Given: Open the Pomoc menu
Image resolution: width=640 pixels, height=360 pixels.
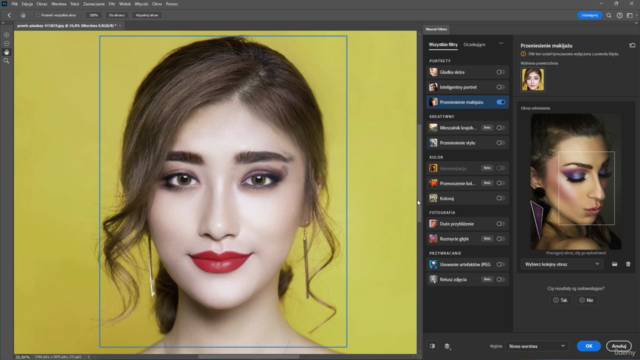Looking at the screenshot, I should coord(172,4).
